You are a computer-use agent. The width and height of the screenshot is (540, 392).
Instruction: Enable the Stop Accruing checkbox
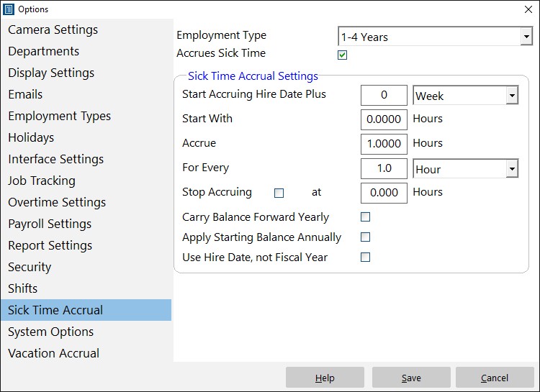pyautogui.click(x=279, y=193)
